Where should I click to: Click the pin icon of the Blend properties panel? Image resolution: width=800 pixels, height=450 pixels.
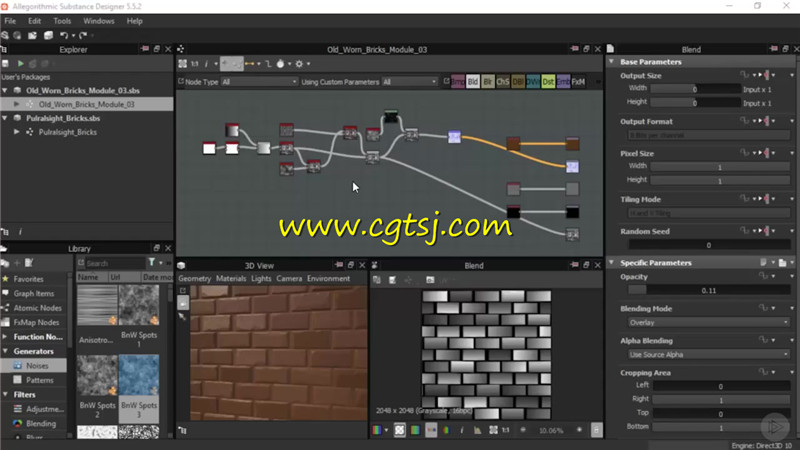[774, 49]
